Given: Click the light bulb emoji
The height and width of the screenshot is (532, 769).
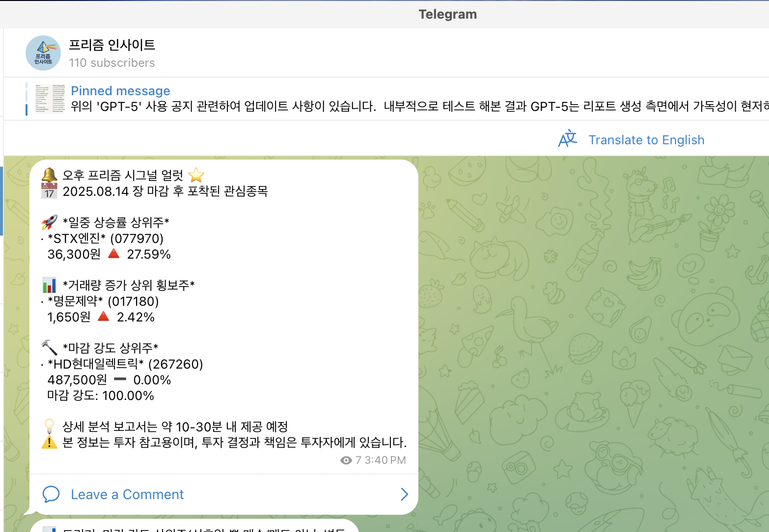Looking at the screenshot, I should [x=49, y=426].
